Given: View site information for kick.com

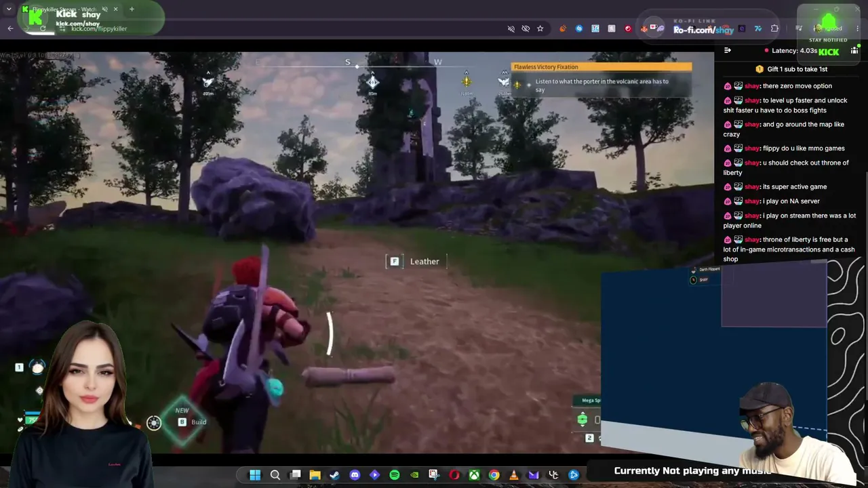Looking at the screenshot, I should (x=62, y=28).
